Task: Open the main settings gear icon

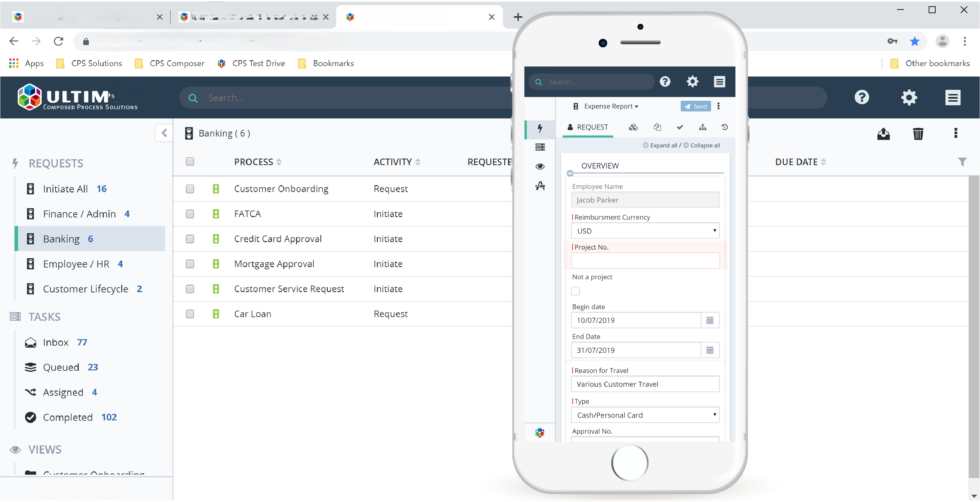Action: (909, 97)
